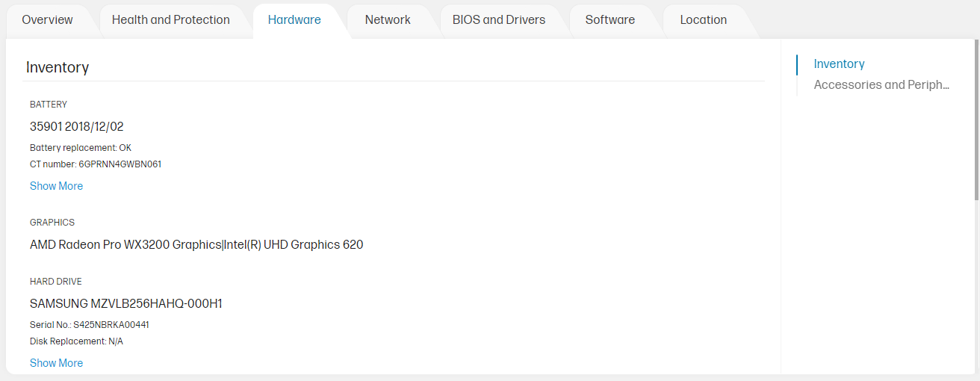This screenshot has width=980, height=381.
Task: View the Location tab
Action: click(703, 20)
